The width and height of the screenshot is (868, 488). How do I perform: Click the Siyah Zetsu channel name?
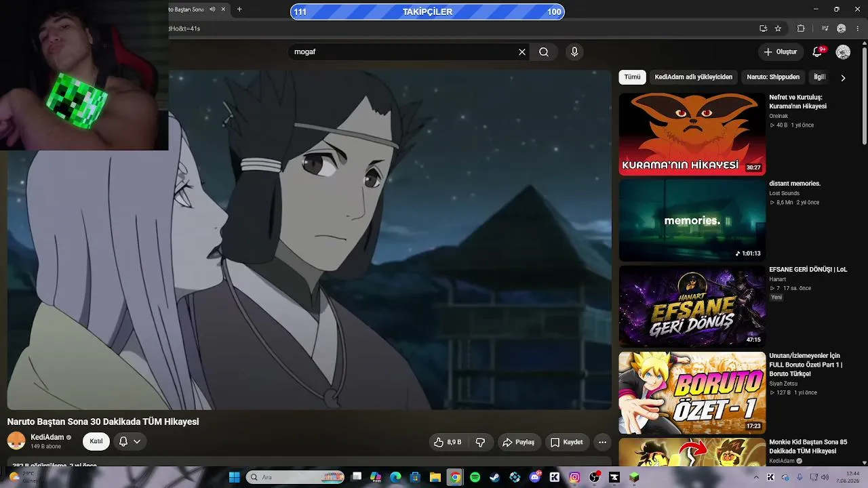pyautogui.click(x=783, y=384)
